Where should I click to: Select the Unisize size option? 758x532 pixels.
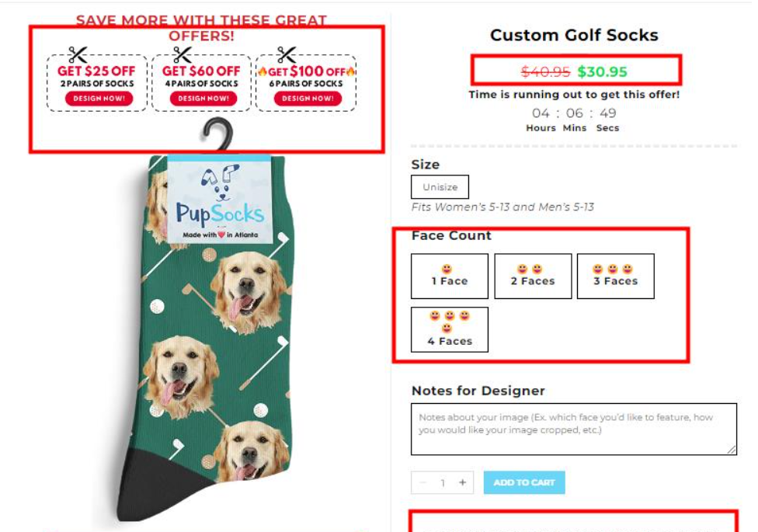[x=440, y=187]
